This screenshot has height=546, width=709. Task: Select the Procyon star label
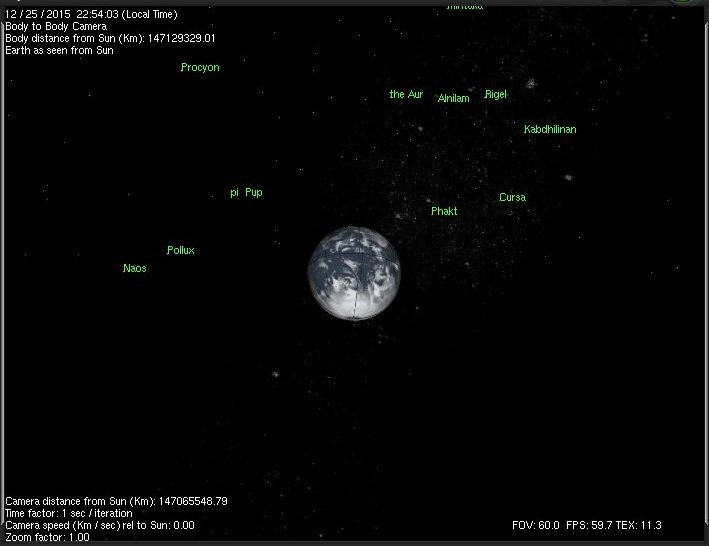200,67
